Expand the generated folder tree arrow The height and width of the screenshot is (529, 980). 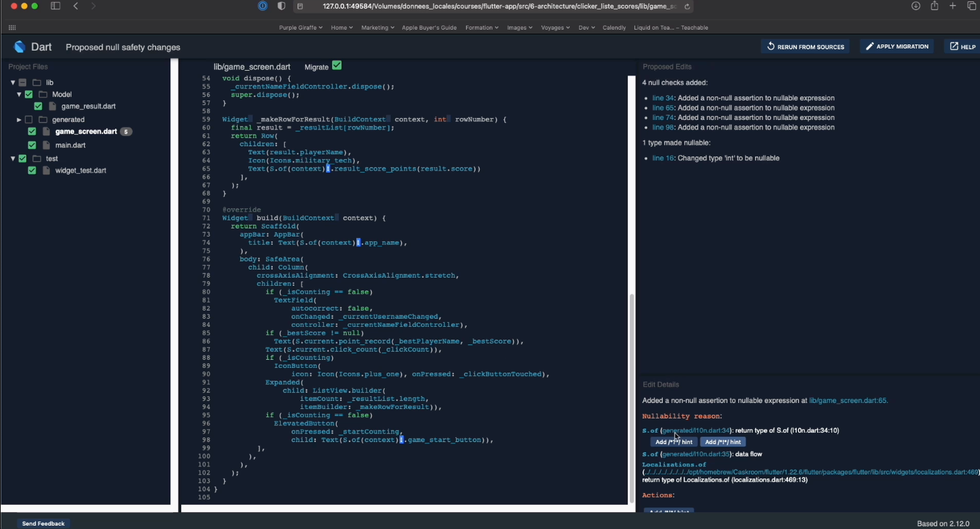click(x=19, y=119)
